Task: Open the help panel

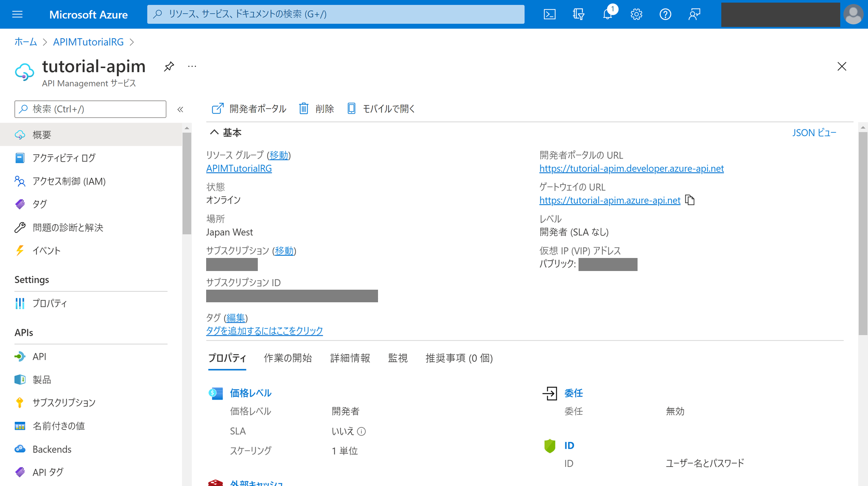Action: coord(665,14)
